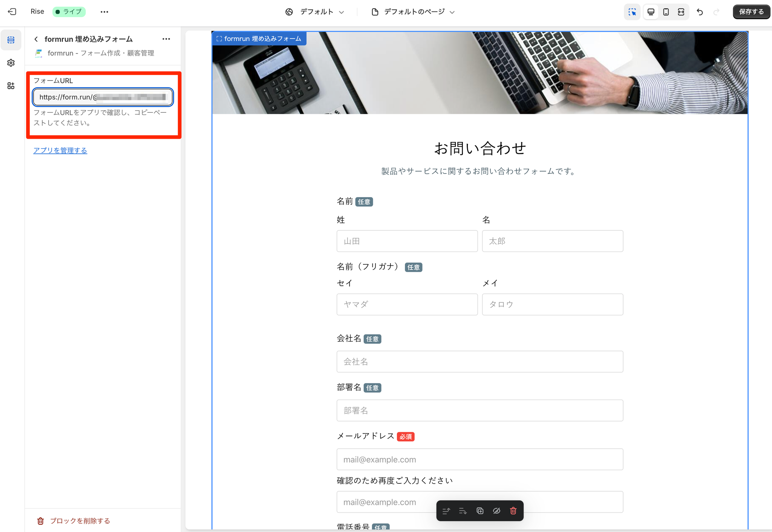Viewport: 772px width, 532px height.
Task: Hide block using eye-slash toggle
Action: (x=496, y=511)
